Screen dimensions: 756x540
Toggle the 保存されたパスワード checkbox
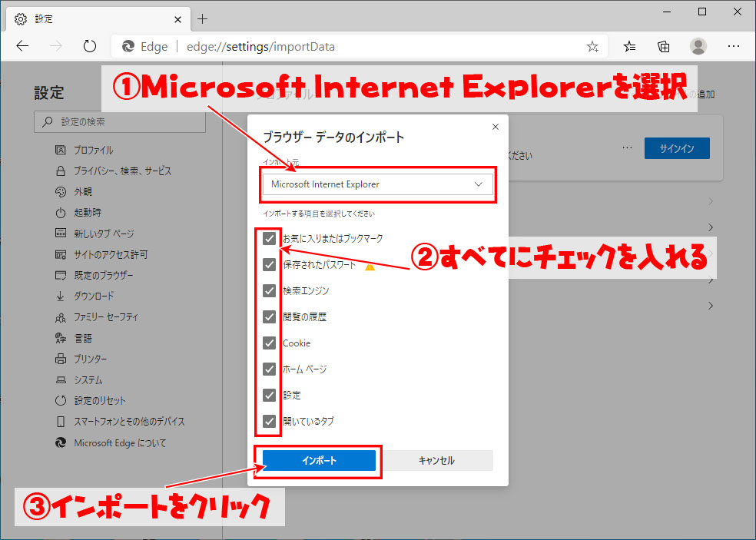(269, 265)
